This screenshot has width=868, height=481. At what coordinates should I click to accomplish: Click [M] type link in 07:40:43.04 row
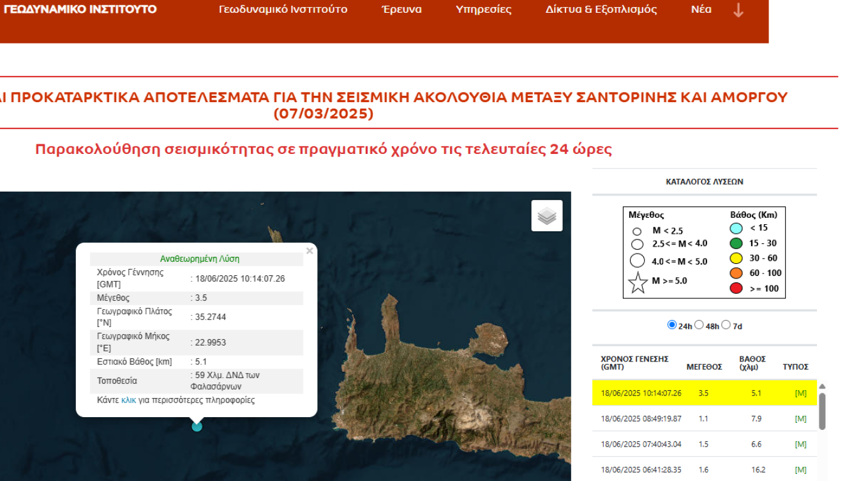coord(800,445)
